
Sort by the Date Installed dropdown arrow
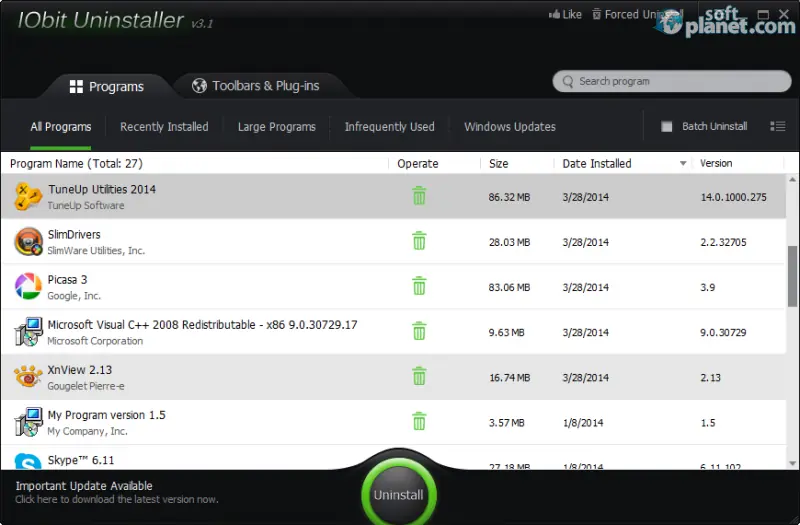[x=683, y=164]
